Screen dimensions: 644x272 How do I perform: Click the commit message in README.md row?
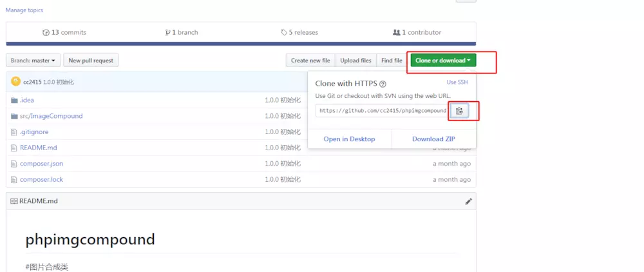click(x=283, y=148)
